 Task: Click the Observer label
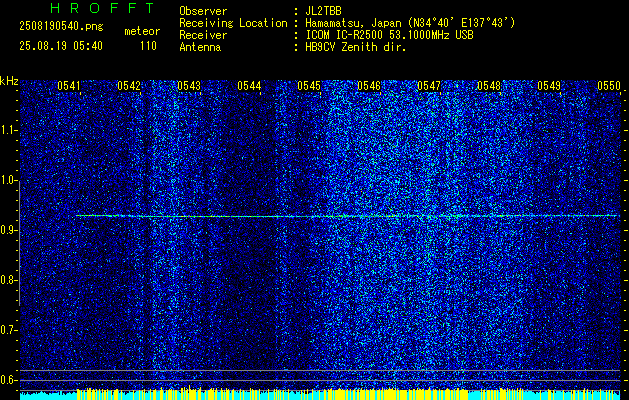pos(203,11)
